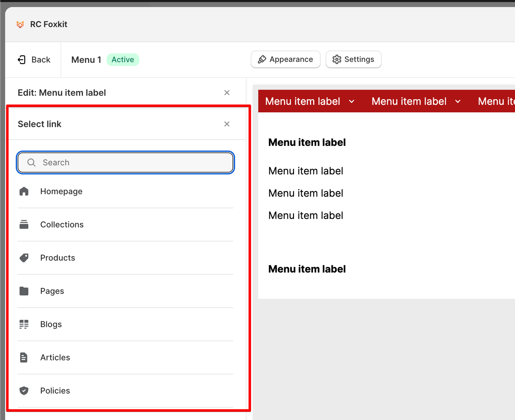
Task: Click the Products tag icon
Action: [x=24, y=258]
